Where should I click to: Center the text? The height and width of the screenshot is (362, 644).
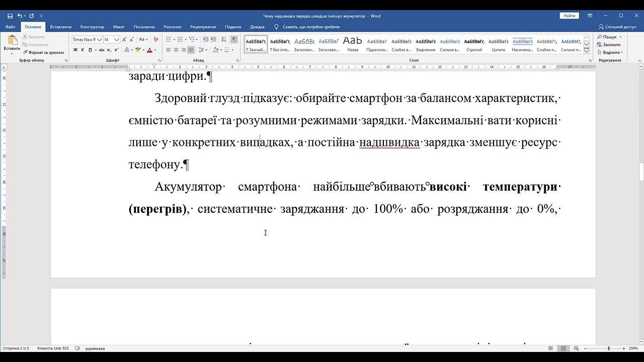(x=176, y=50)
